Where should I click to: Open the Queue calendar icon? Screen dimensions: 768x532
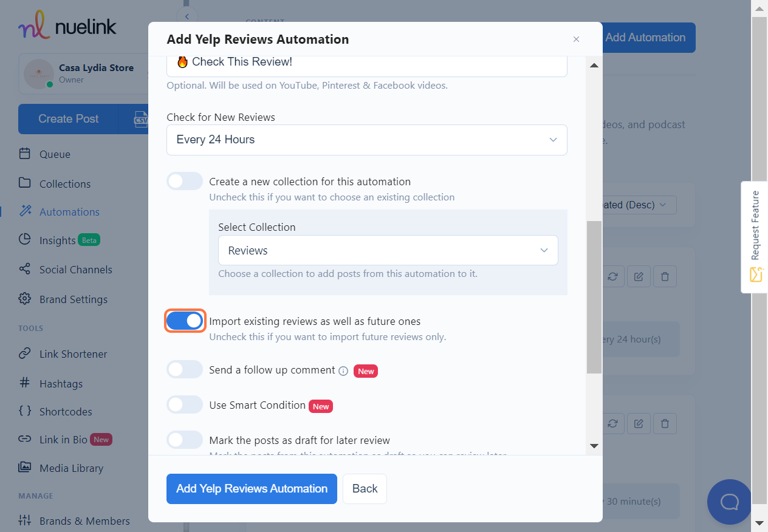coord(24,154)
